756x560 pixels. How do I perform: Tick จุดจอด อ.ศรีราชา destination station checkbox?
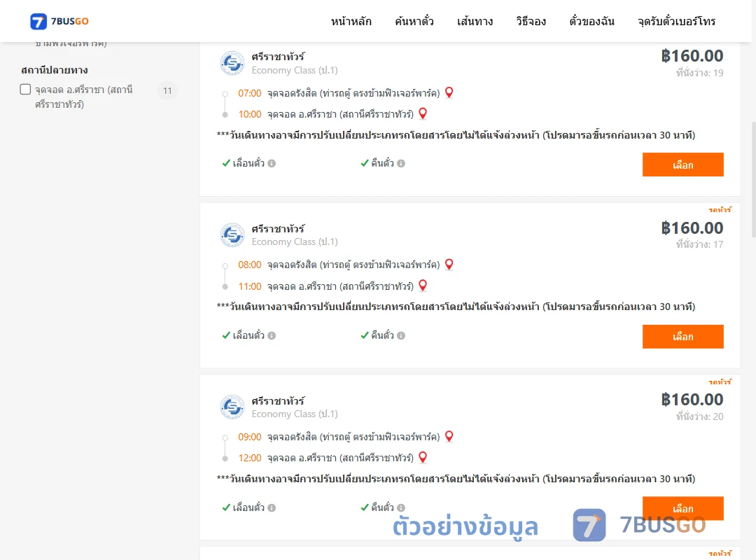[x=26, y=89]
